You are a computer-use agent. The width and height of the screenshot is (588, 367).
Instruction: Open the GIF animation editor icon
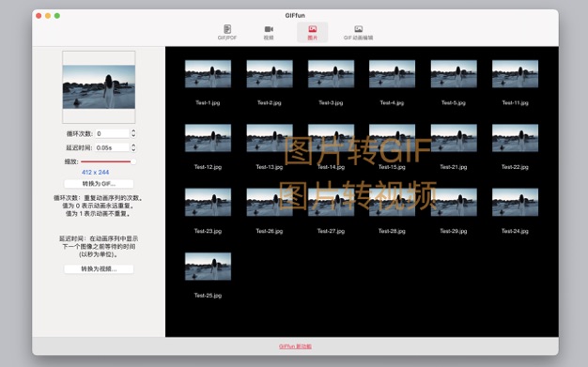(x=358, y=29)
